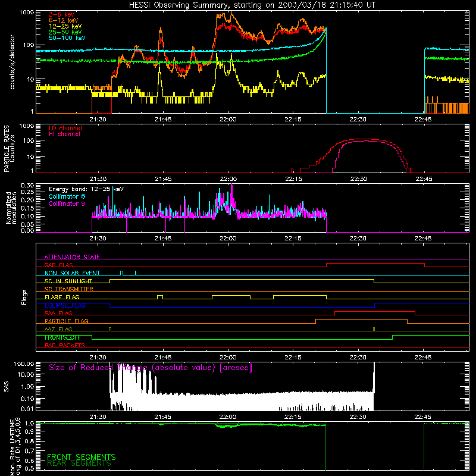This screenshot has width=476, height=476.
Task: Click Size of Reduced Triangle label
Action: tap(151, 368)
